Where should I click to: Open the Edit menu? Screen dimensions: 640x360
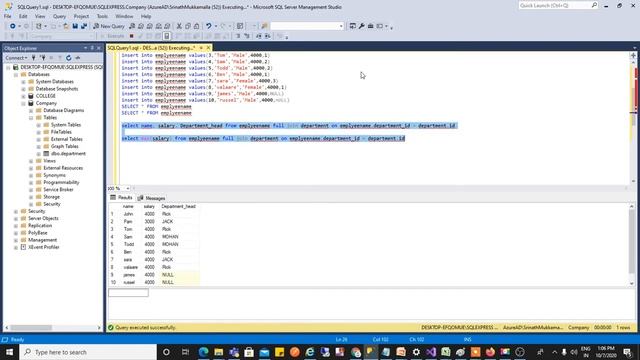pyautogui.click(x=23, y=16)
